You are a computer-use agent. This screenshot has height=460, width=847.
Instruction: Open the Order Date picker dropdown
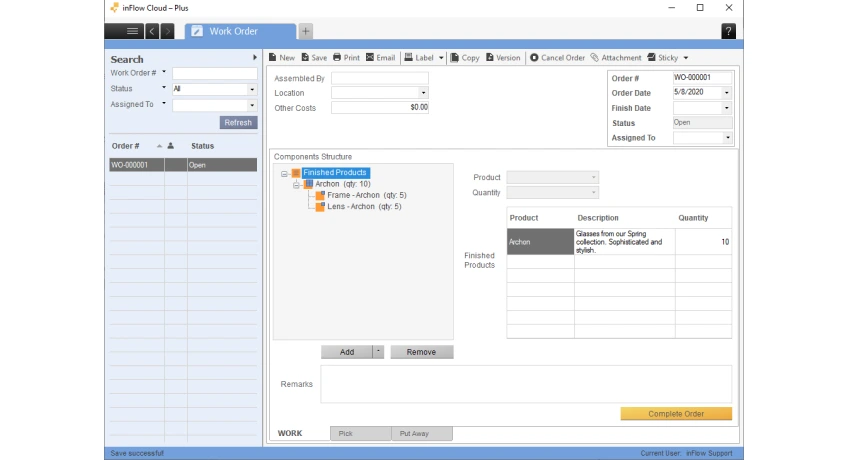(727, 93)
